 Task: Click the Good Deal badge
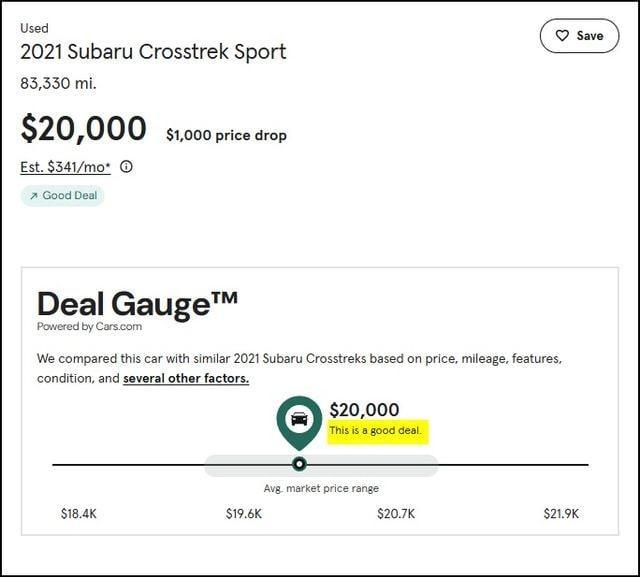(x=62, y=195)
